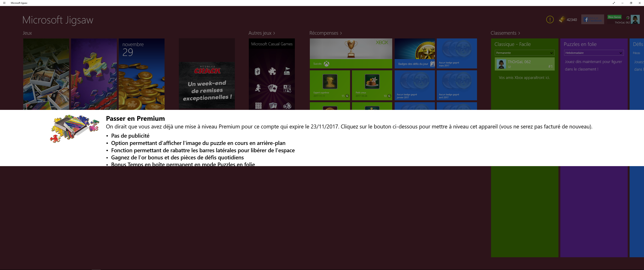Open the Xbox Succès trophy tile

[351, 53]
